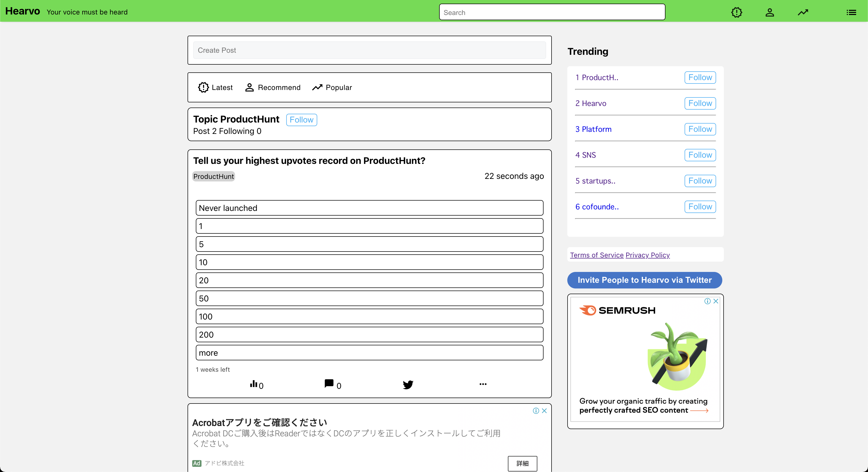Click the Search box in header
Viewport: 868px width, 472px height.
(552, 12)
